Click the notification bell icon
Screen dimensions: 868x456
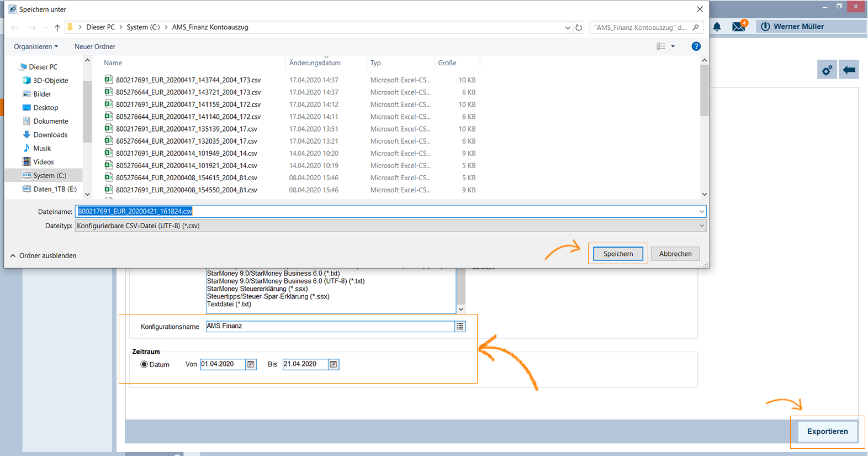tap(717, 27)
